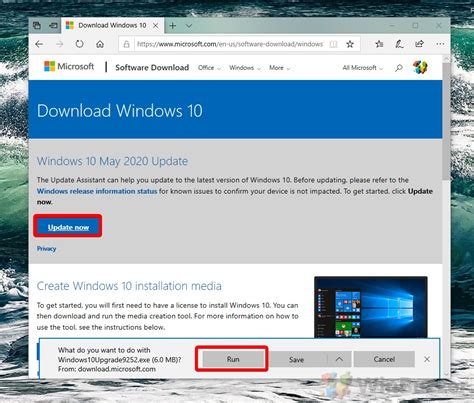This screenshot has width=474, height=403.
Task: Expand the More menu
Action: [x=279, y=68]
